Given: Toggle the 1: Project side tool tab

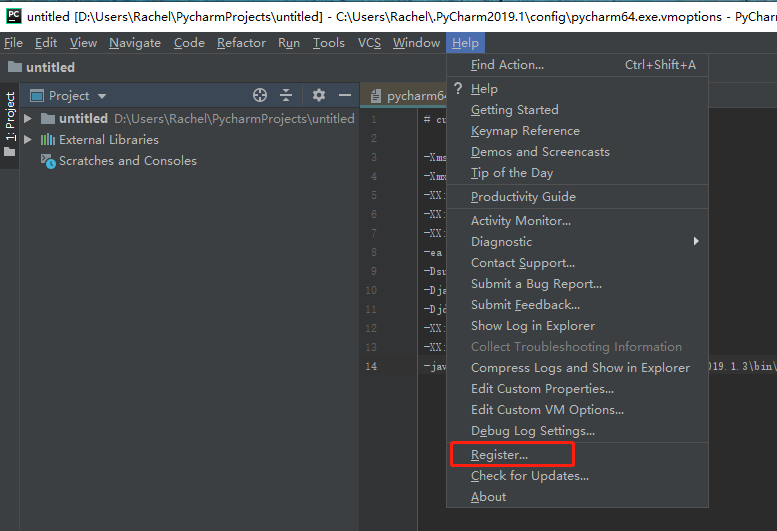Looking at the screenshot, I should pos(9,125).
